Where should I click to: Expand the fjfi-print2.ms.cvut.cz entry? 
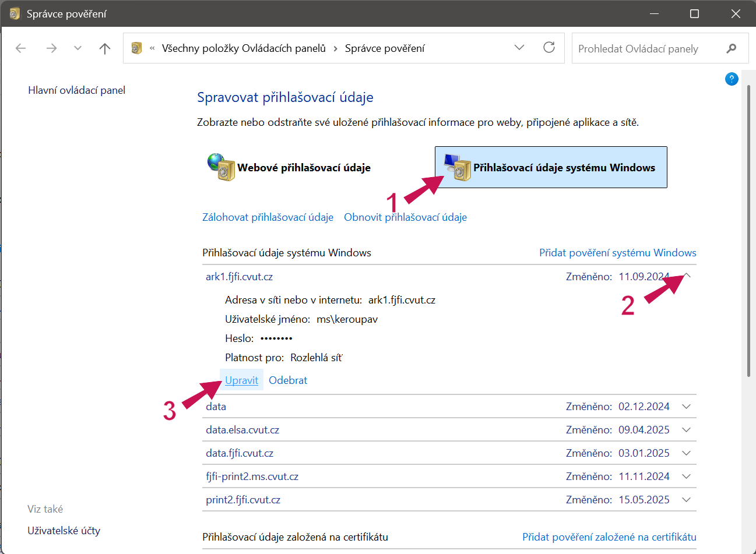coord(687,477)
